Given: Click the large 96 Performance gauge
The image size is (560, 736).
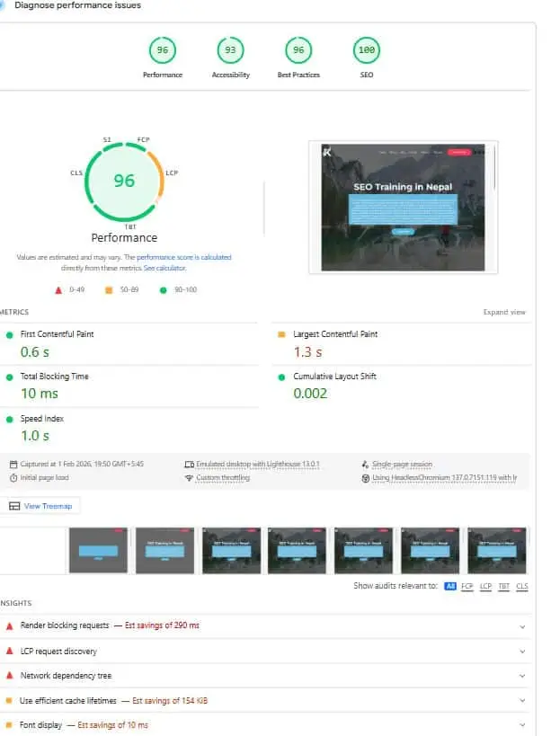Looking at the screenshot, I should (124, 182).
